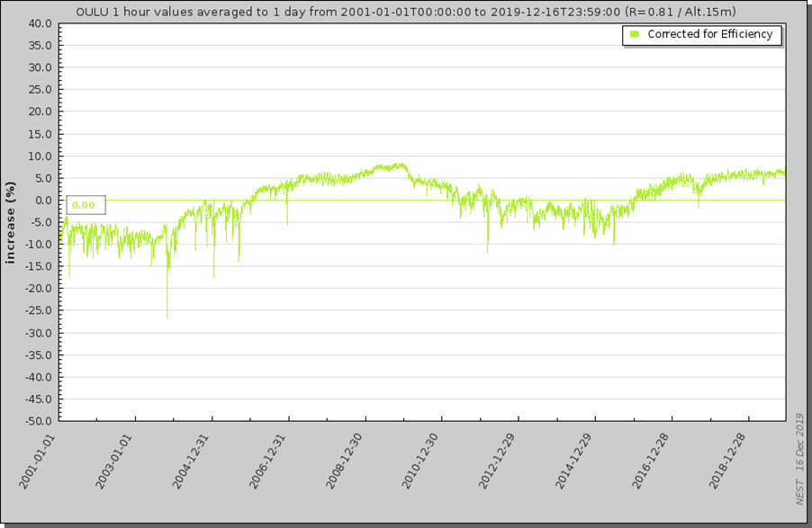Click the -45.0 y-axis tick label

39,399
